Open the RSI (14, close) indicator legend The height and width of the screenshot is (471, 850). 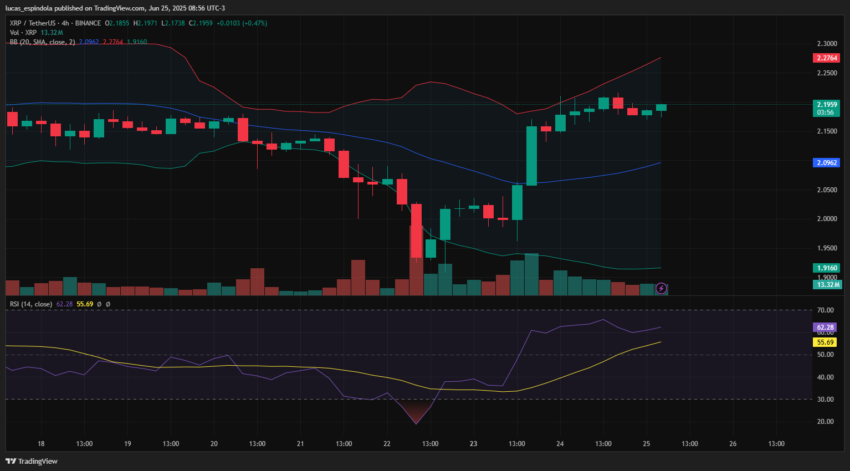(30, 304)
